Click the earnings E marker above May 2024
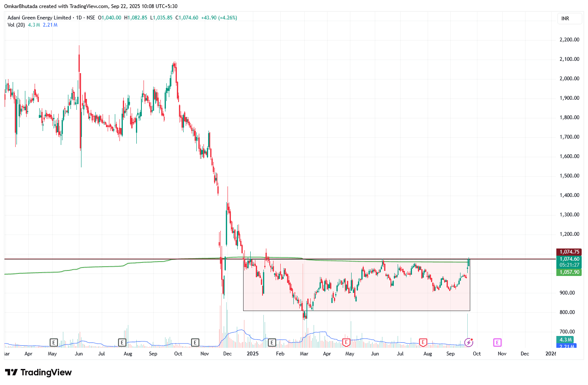588x385 pixels. point(53,342)
